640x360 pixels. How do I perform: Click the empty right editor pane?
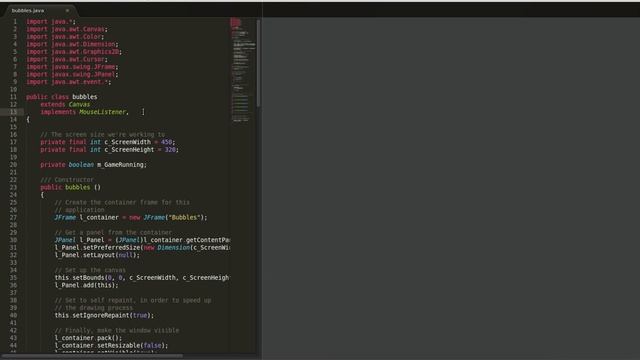pyautogui.click(x=451, y=188)
